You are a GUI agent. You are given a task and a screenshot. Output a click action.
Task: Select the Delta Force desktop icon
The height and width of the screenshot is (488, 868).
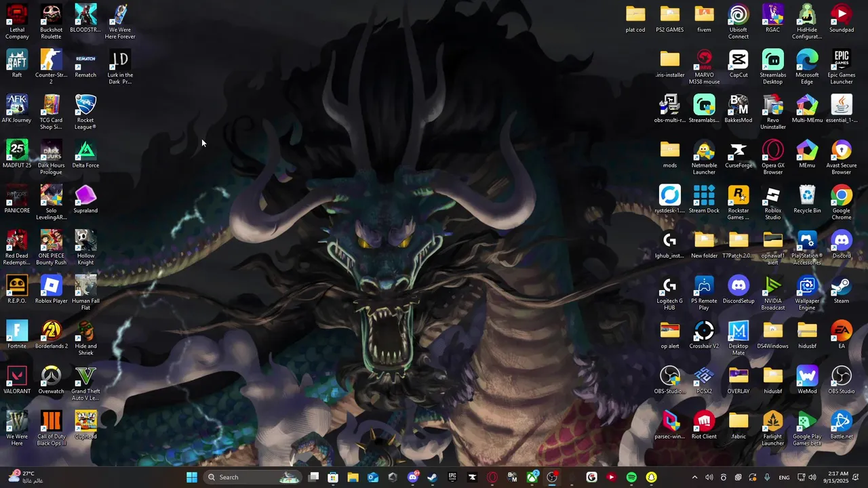pyautogui.click(x=85, y=155)
